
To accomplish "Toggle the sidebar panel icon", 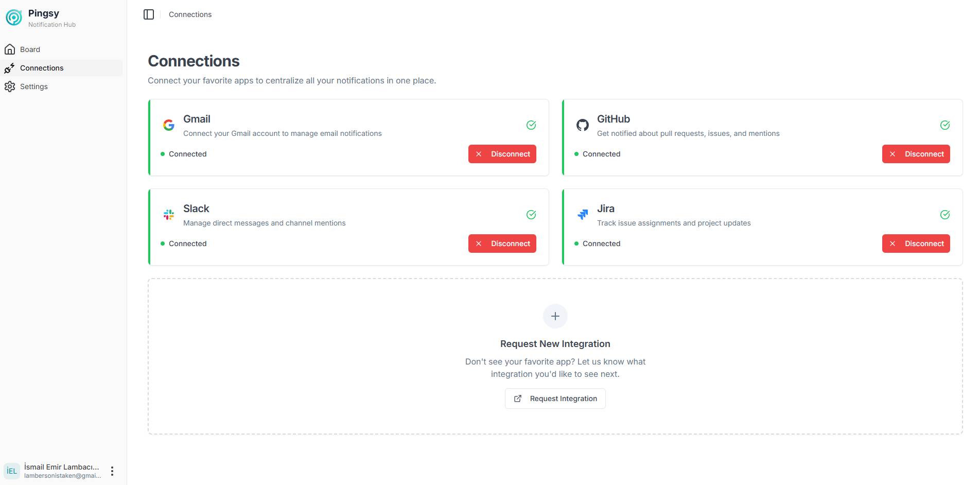I will click(149, 14).
